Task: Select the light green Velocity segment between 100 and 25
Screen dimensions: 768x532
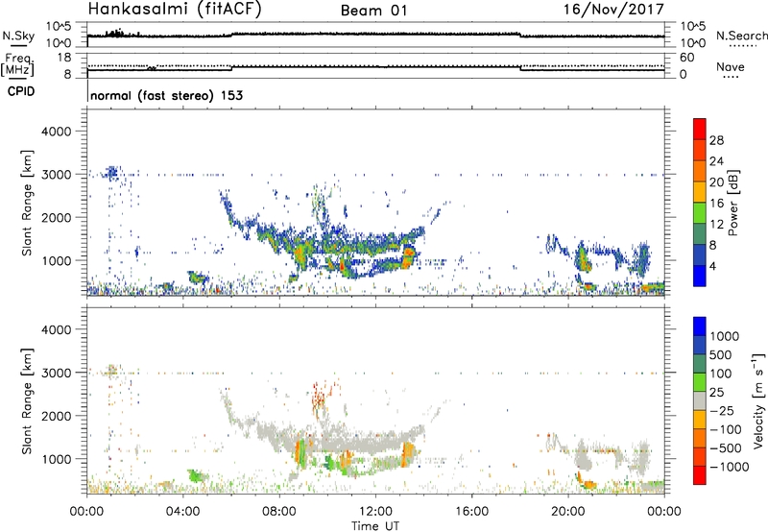Action: tap(700, 382)
